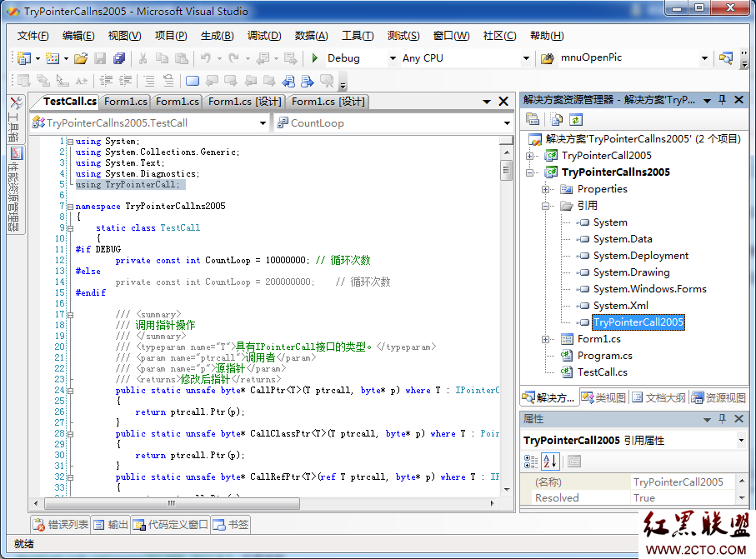Click the Uncomment selected lines icon
756x559 pixels.
coord(168,81)
